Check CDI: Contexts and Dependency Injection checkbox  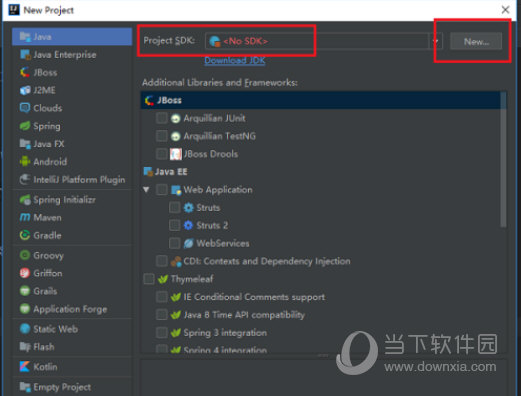click(162, 261)
